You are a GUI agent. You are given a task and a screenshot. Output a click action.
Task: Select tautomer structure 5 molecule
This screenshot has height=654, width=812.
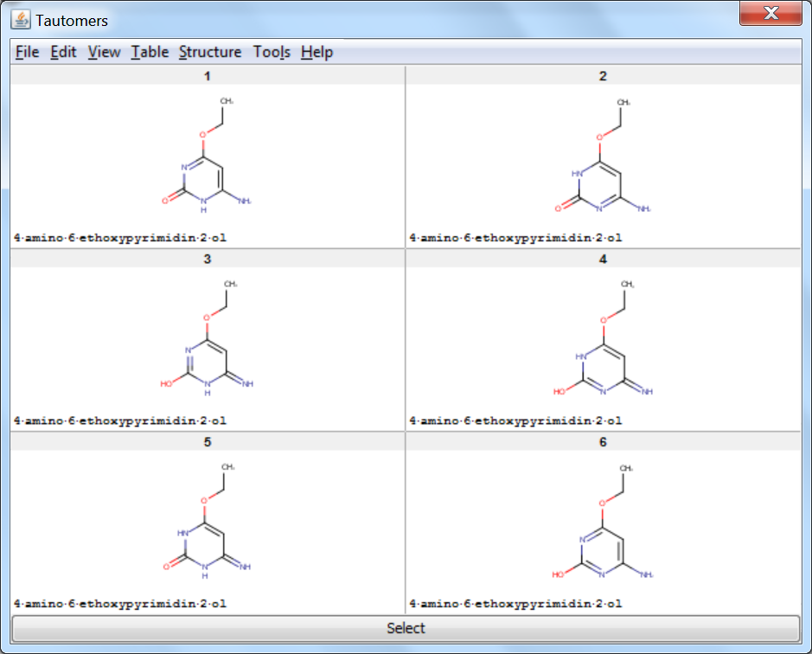click(x=208, y=522)
